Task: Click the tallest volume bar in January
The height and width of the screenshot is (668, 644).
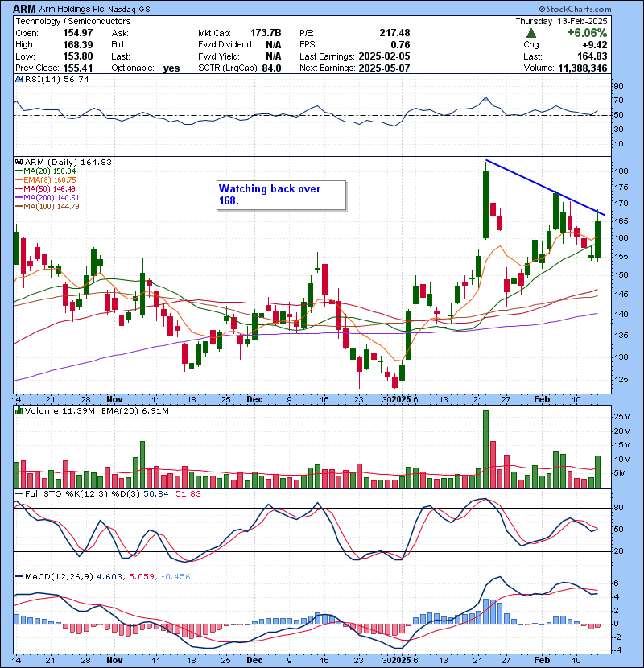Action: coord(485,449)
